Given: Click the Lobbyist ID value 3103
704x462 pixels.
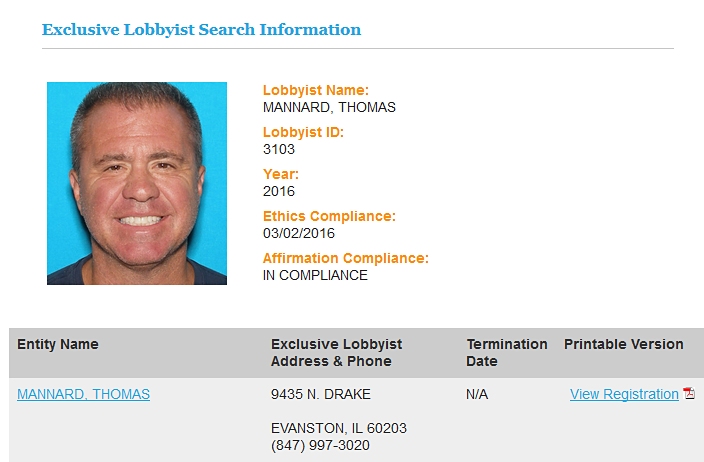Looking at the screenshot, I should [x=279, y=149].
